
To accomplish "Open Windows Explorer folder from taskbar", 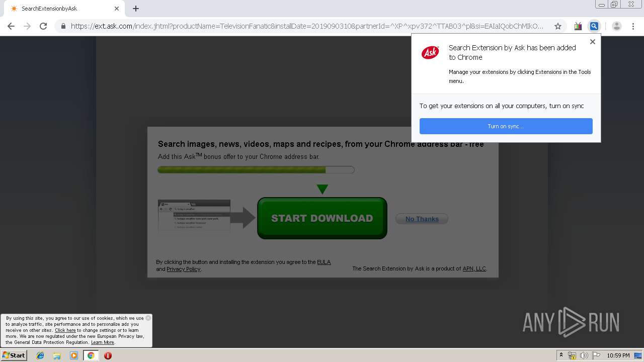I will (x=57, y=355).
